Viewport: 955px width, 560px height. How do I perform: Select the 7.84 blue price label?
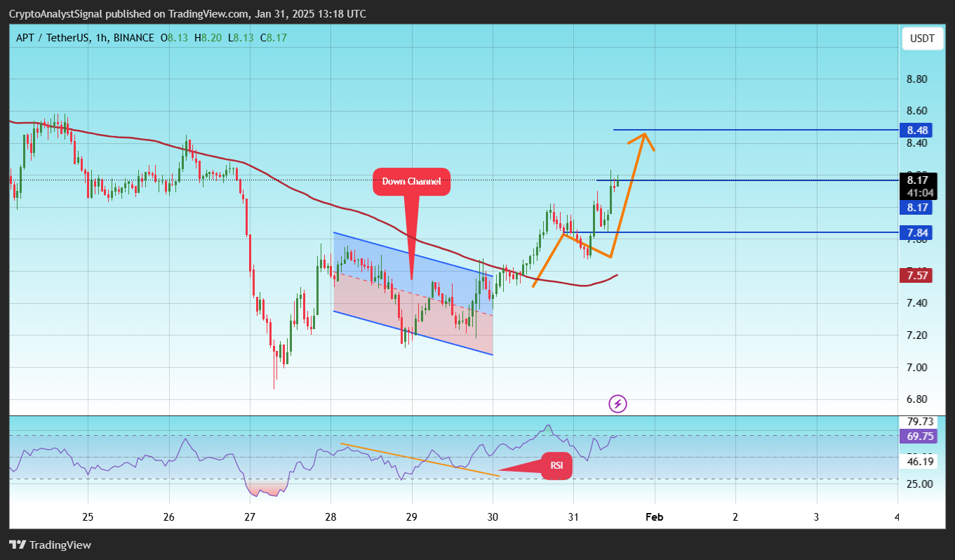918,232
